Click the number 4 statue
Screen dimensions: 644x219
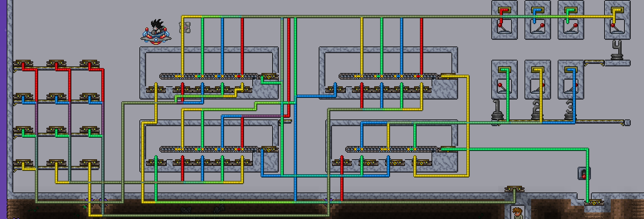[x=617, y=50]
